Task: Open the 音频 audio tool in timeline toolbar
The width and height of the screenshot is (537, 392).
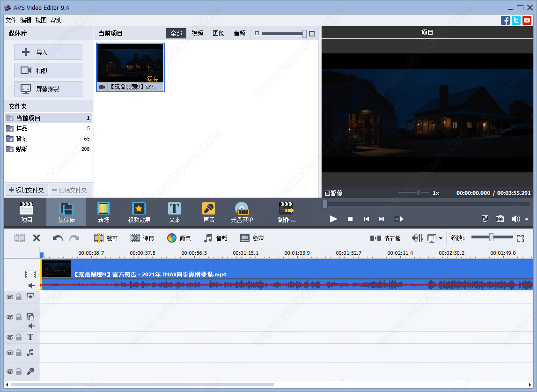Action: 215,238
